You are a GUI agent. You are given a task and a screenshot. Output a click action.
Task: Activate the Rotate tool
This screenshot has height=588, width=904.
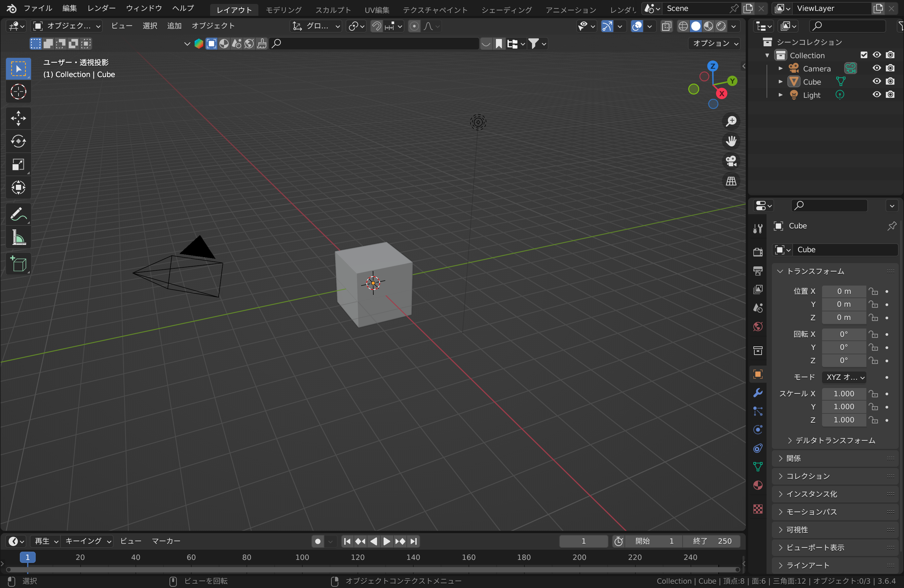pos(18,141)
